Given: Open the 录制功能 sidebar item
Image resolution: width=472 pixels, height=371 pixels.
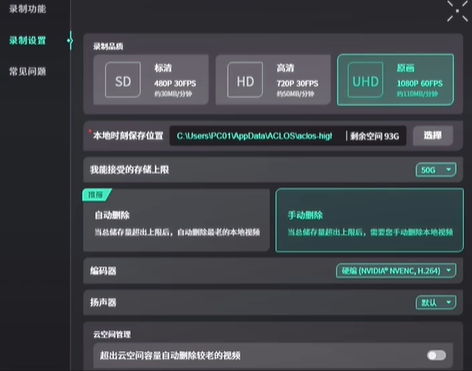Looking at the screenshot, I should [28, 9].
